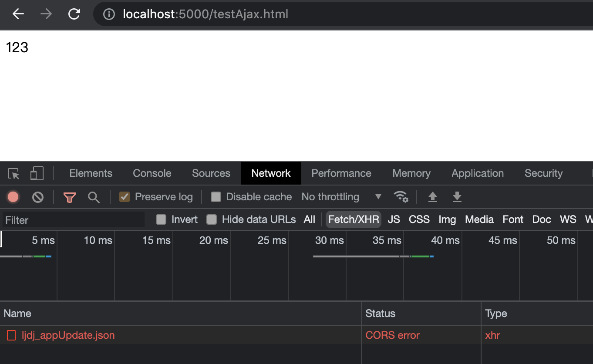Filter requests by WS type

(x=568, y=219)
